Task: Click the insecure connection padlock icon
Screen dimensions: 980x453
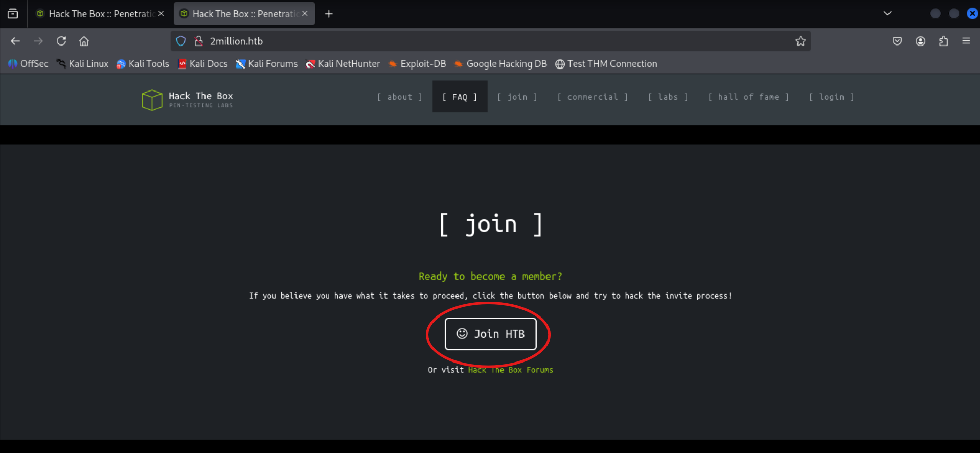Action: click(x=199, y=41)
